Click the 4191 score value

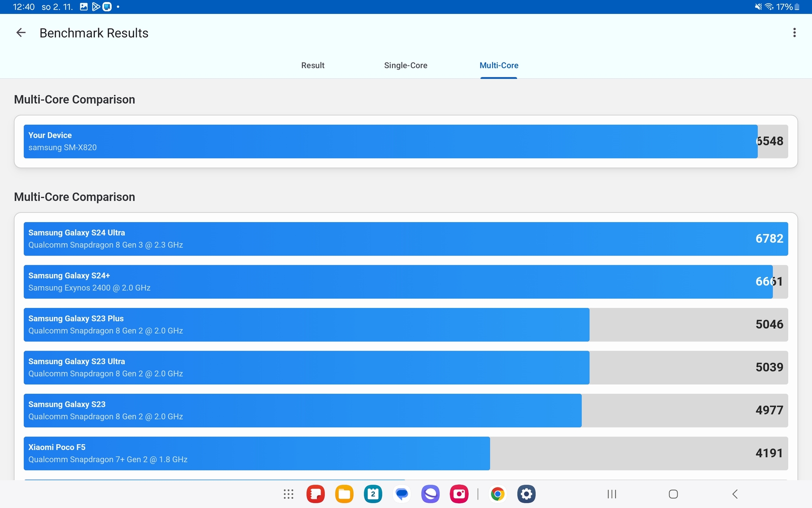[769, 453]
